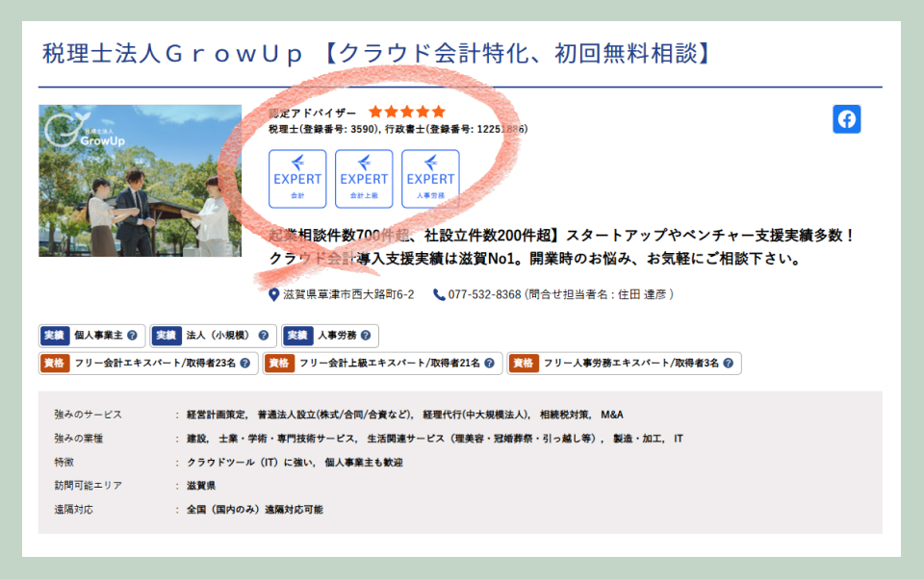Open help icon for フリー会計上級エキスパート取得者21名
The image size is (924, 579).
point(489,364)
